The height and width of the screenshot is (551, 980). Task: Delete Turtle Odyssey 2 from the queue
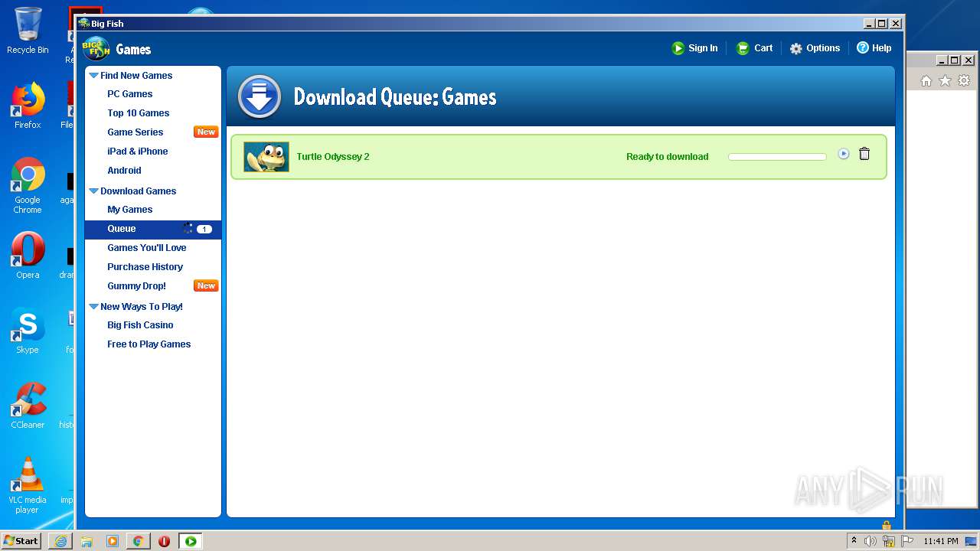click(864, 154)
